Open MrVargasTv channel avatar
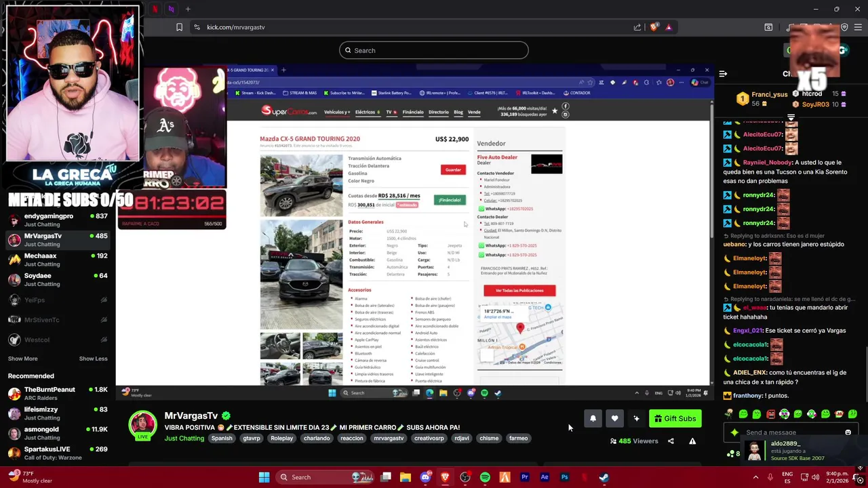Image resolution: width=868 pixels, height=488 pixels. (142, 426)
